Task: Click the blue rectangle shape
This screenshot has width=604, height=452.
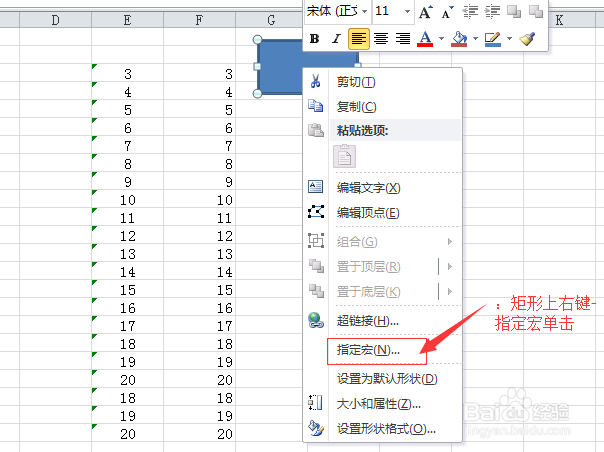Action: point(279,66)
